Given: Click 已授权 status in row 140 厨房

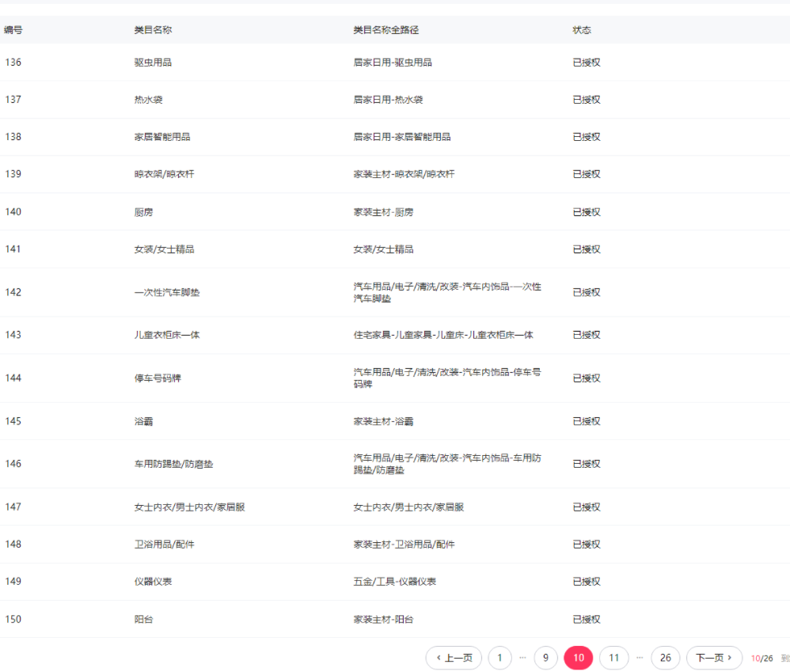Looking at the screenshot, I should pos(587,212).
